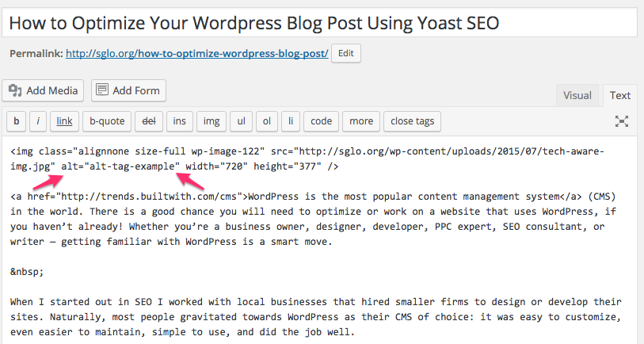Screen dimensions: 644x344
Task: Insert bold tag with the b button
Action: [17, 121]
